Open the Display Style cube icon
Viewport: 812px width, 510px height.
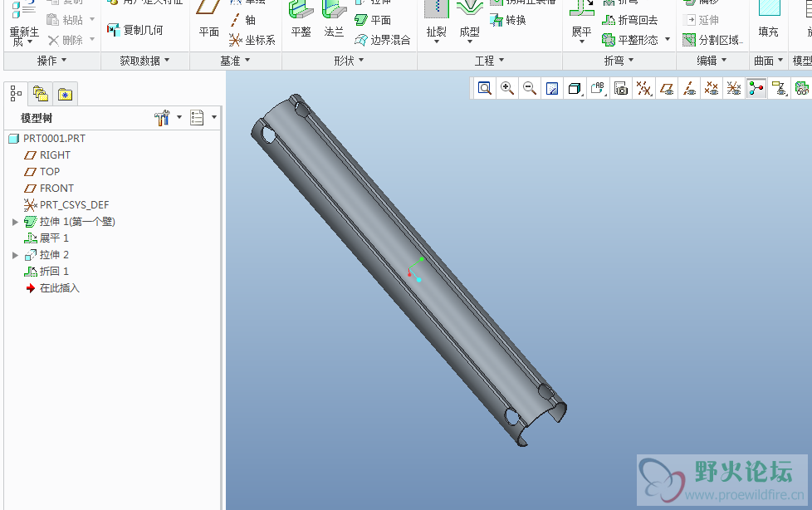point(575,89)
